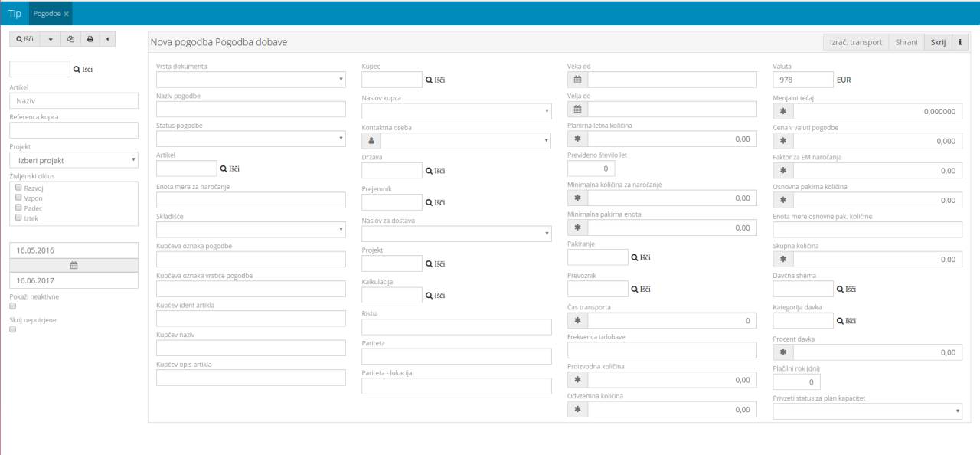Click calendar bar between sidebar dates
Screen dimensions: 980x455
(73, 265)
